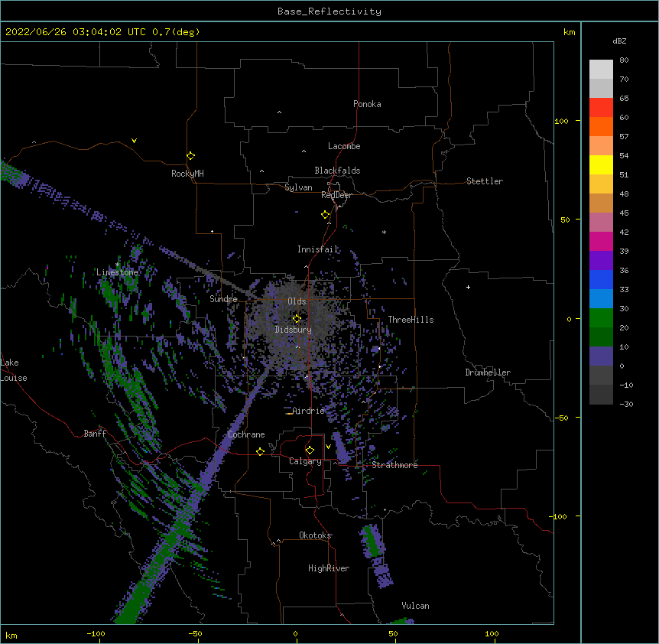Select the Blackfalds label
Viewport: 659px width, 644px height.
coord(337,171)
